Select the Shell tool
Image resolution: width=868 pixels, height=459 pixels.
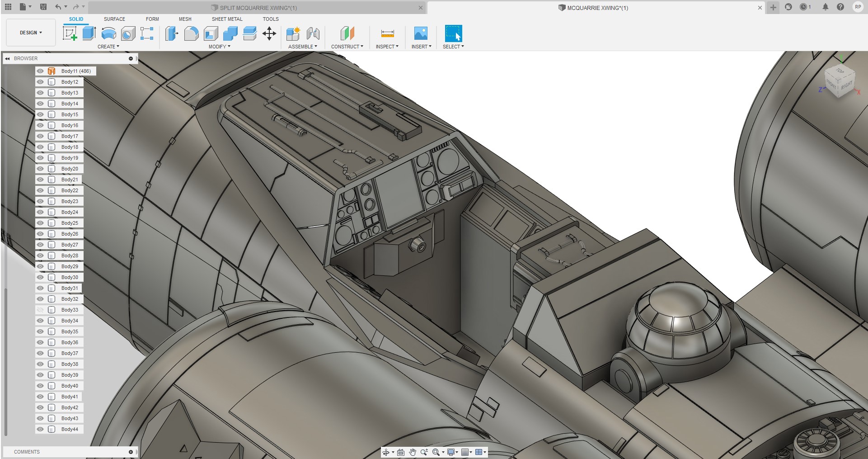click(x=211, y=33)
